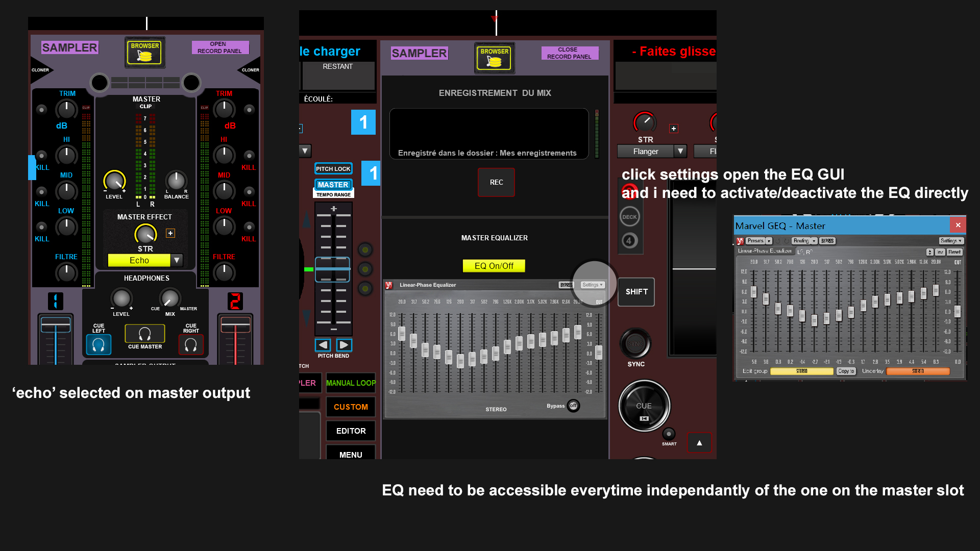Screen dimensions: 980x551
Task: Toggle deck 2 HI KILL button
Action: coord(249,155)
